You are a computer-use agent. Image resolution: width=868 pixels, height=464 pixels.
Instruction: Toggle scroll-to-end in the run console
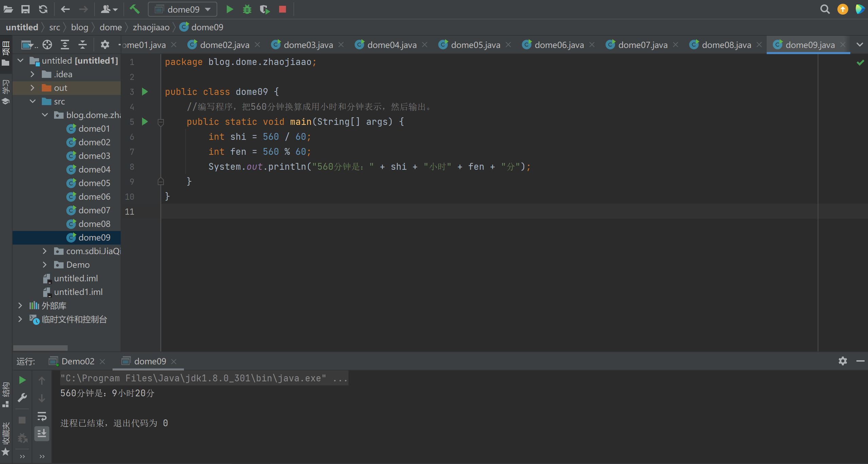[x=42, y=433]
